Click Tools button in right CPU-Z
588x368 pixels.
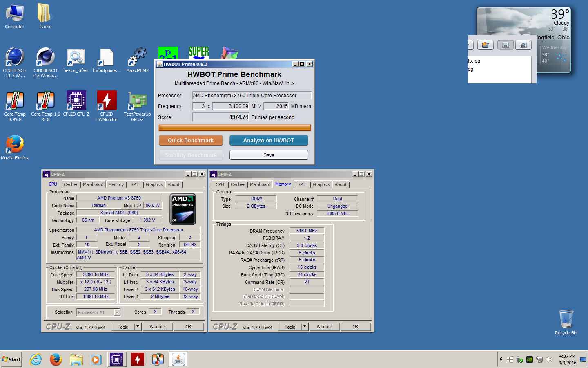[290, 327]
